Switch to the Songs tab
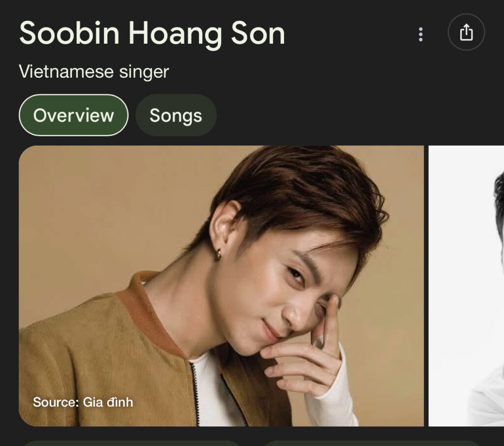 click(x=176, y=115)
